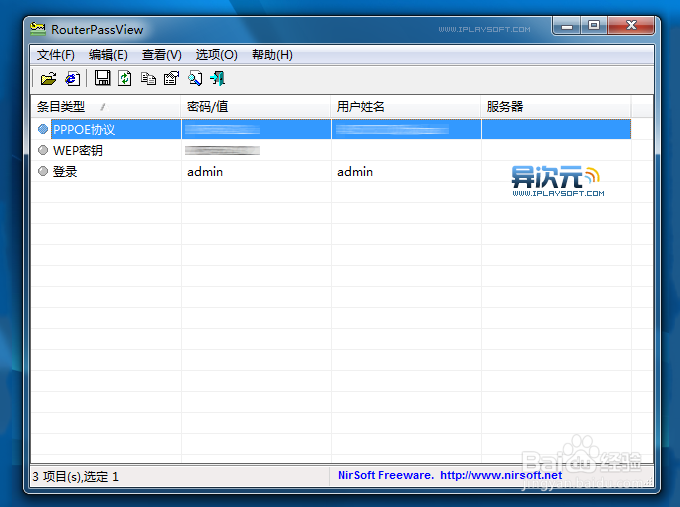This screenshot has width=680, height=507.
Task: Open the http://www.nirsoft.net link
Action: click(x=501, y=475)
